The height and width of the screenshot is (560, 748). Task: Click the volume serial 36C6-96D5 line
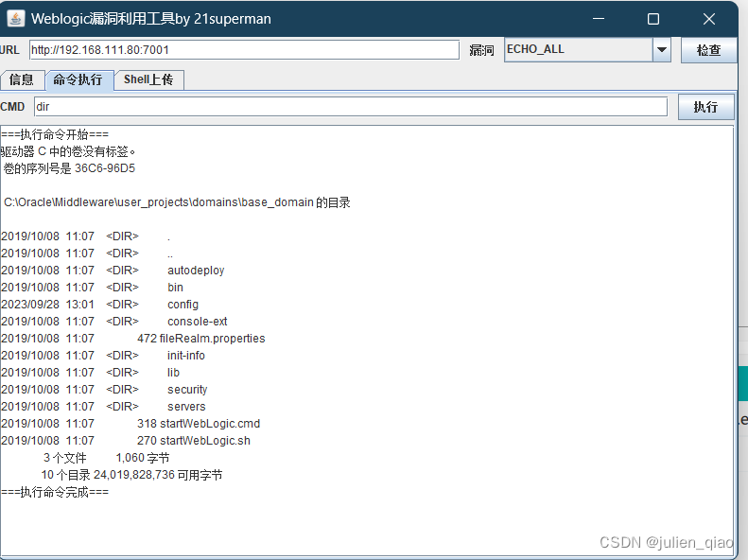point(69,168)
